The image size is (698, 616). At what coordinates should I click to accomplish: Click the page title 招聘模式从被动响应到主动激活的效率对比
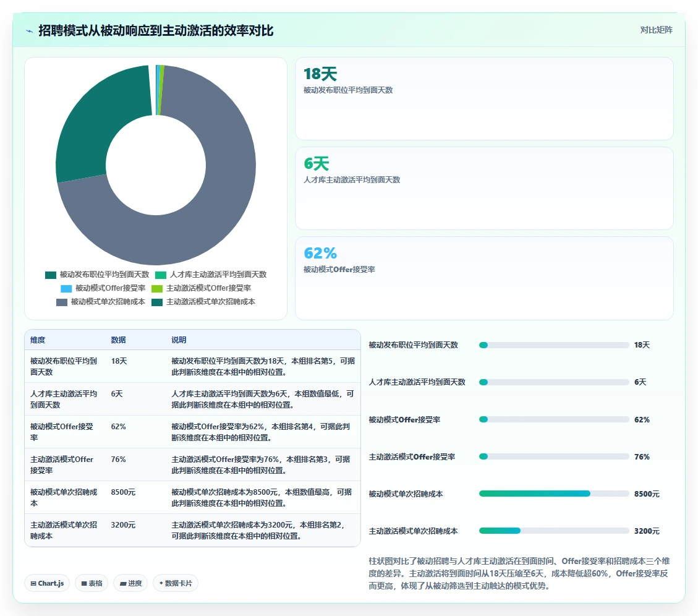tap(156, 31)
